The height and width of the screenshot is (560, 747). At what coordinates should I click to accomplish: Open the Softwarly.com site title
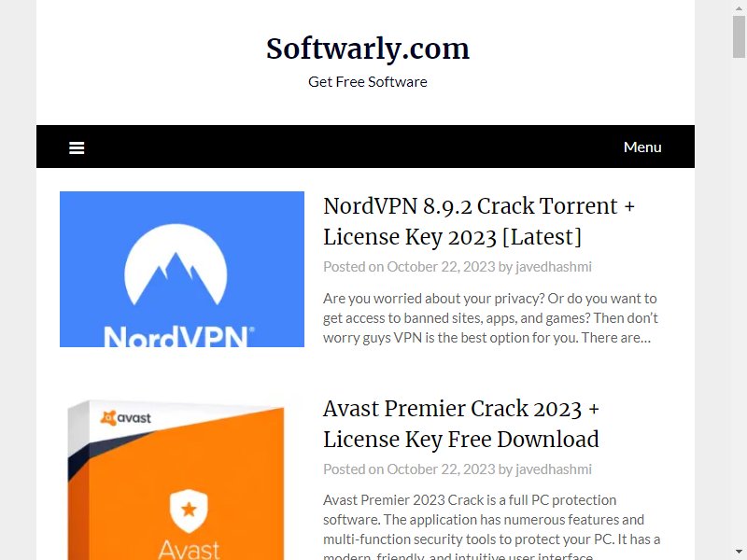[368, 49]
